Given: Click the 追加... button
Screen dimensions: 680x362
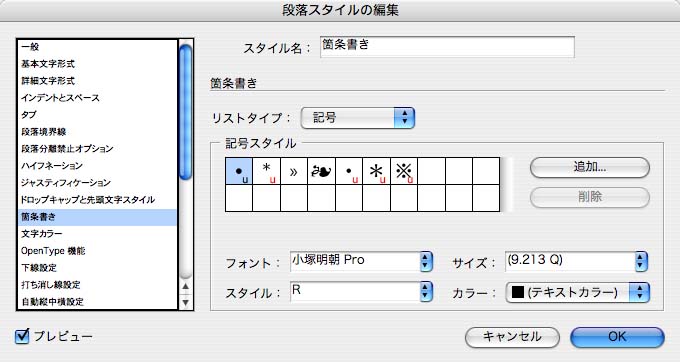Looking at the screenshot, I should pyautogui.click(x=590, y=167).
